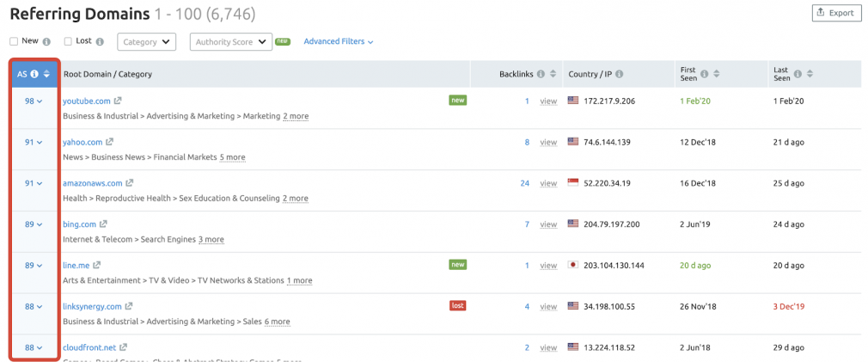
Task: View backlinks for linksynergy.com row
Action: pyautogui.click(x=548, y=306)
